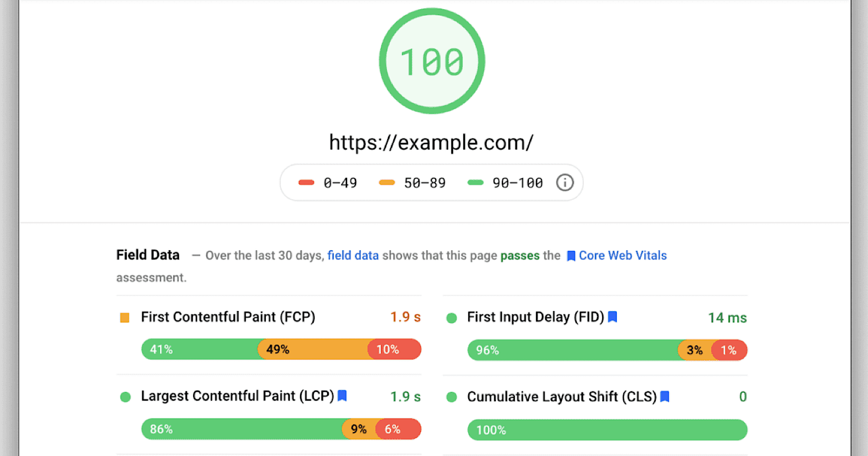Select the First Input Delay metric label
Image resolution: width=868 pixels, height=456 pixels.
pos(536,317)
